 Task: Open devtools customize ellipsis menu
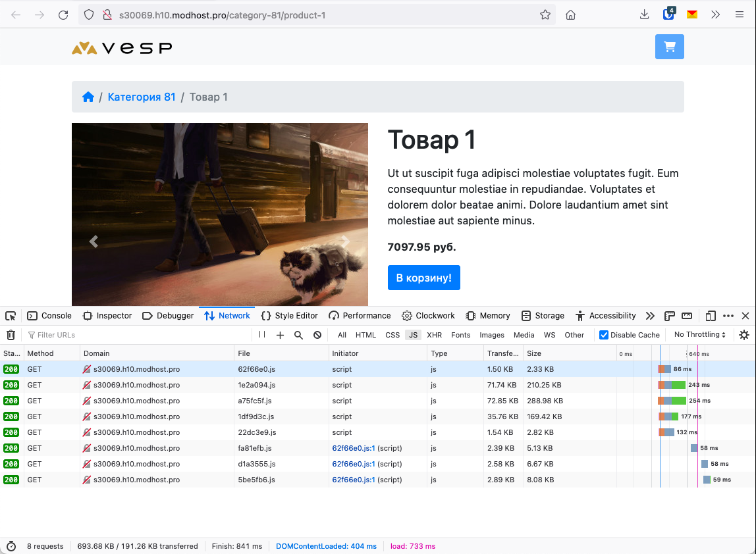coord(728,316)
